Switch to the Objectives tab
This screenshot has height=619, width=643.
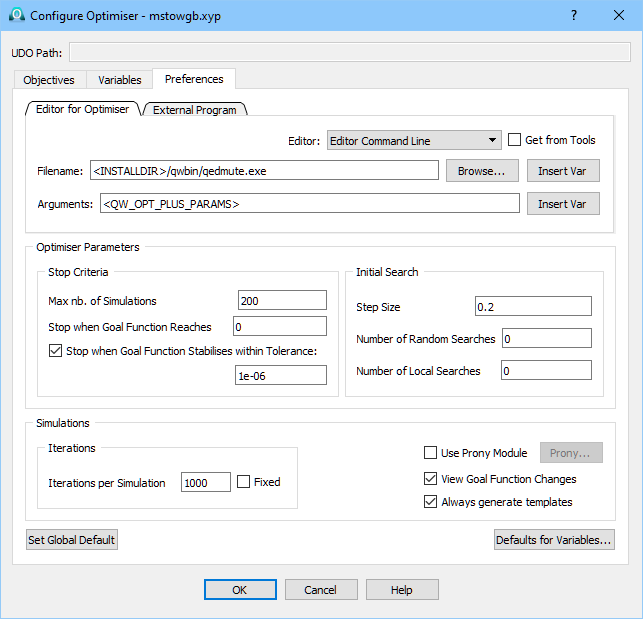pyautogui.click(x=49, y=80)
